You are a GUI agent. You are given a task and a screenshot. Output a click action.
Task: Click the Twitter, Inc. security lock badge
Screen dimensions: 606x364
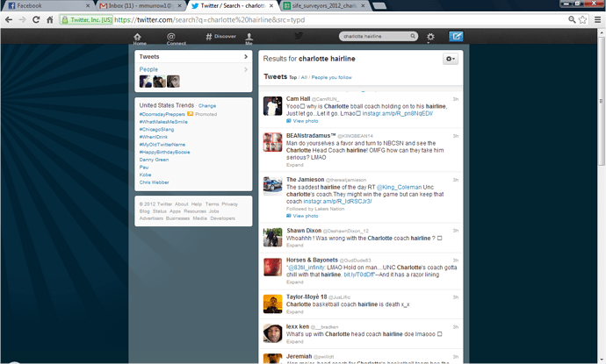click(87, 19)
